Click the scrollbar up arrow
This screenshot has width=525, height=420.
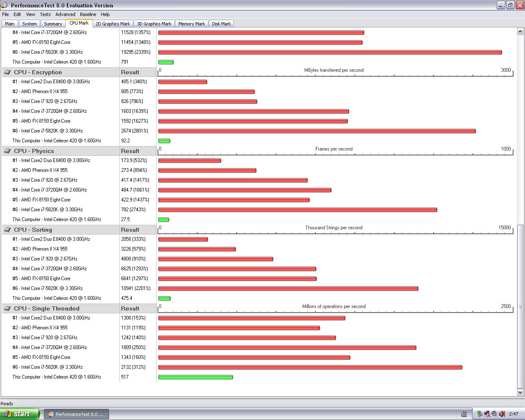(520, 32)
